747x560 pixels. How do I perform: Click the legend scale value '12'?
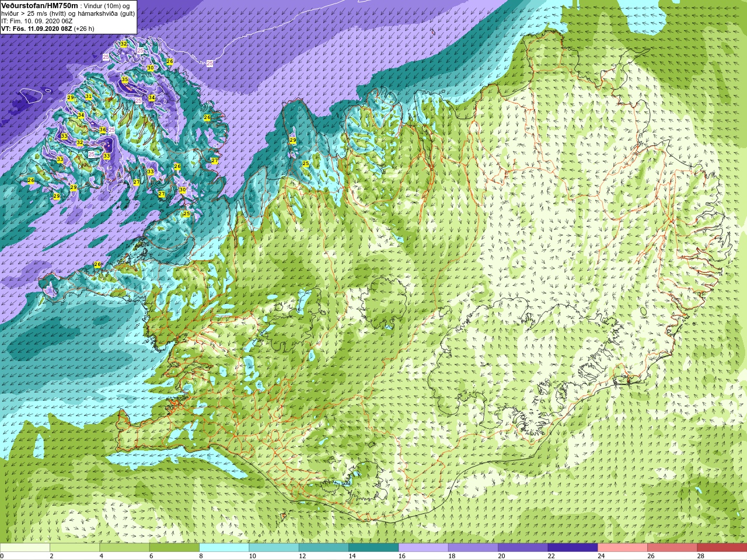[302, 556]
